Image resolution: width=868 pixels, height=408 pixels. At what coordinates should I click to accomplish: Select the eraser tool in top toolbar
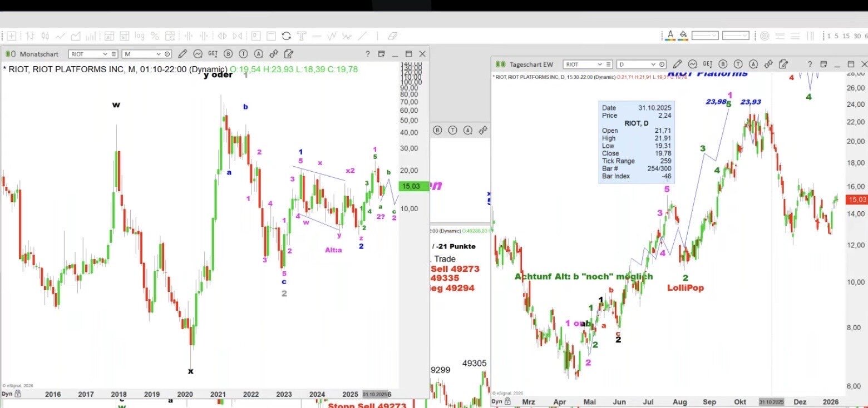click(393, 36)
